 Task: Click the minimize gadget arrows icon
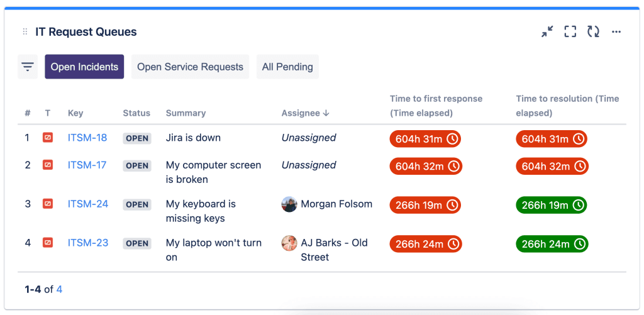pyautogui.click(x=547, y=31)
